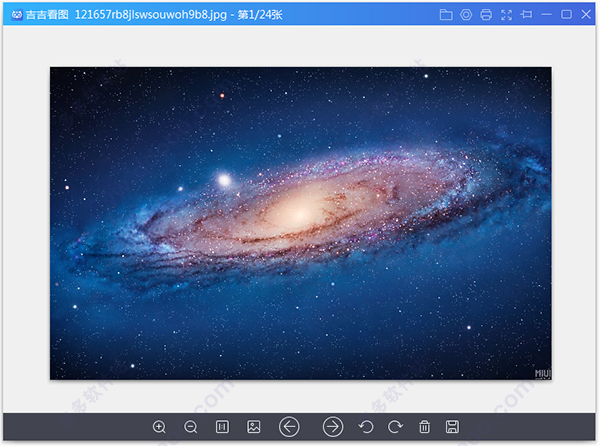The image size is (600, 446).
Task: Click the galaxy picture being displayed
Action: click(x=301, y=223)
